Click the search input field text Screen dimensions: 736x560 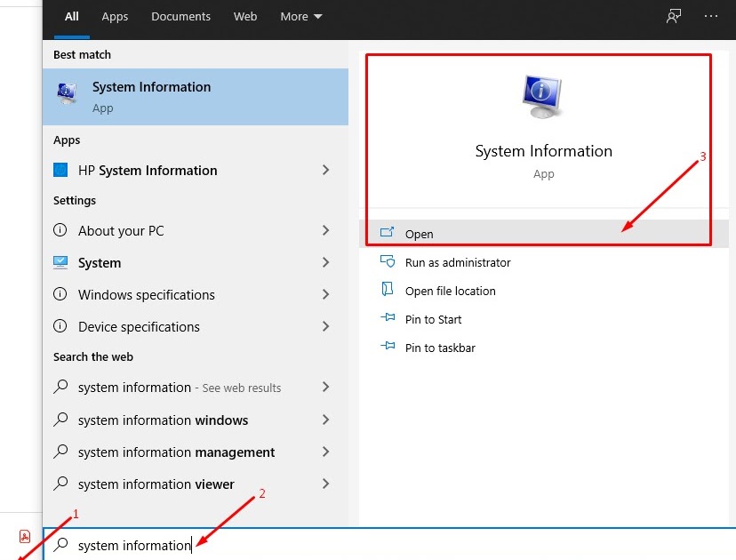pyautogui.click(x=134, y=546)
